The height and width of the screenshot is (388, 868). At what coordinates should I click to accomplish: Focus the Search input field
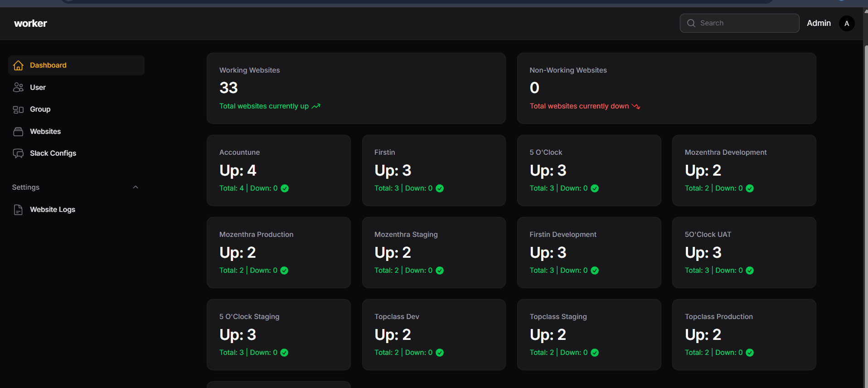point(747,23)
